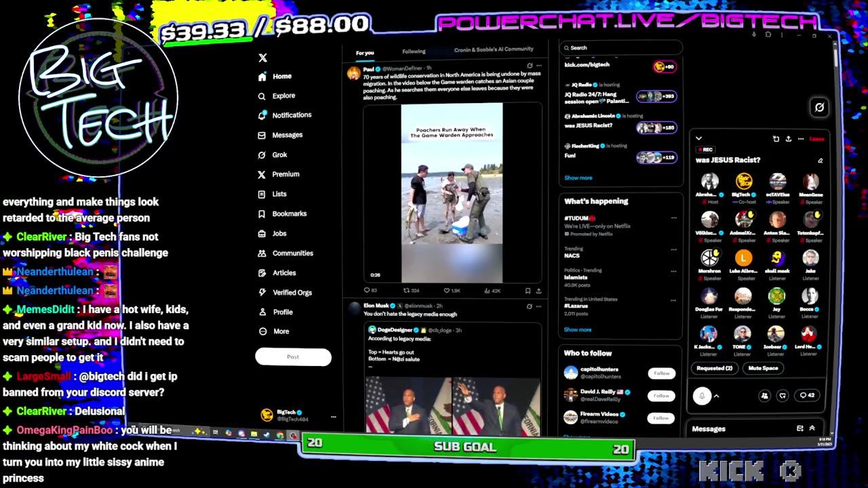Bookmark Paul's post
The width and height of the screenshot is (868, 488).
(528, 290)
